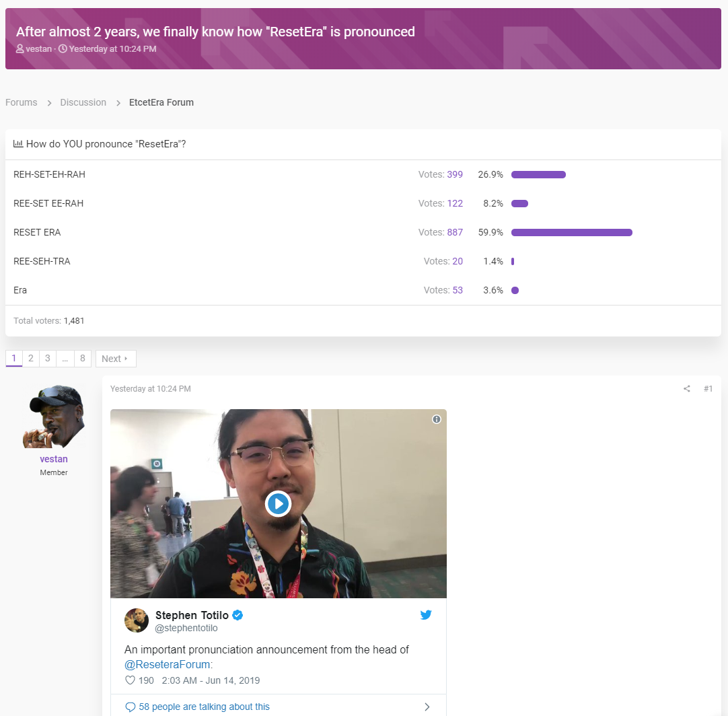Click post timestamp Yesterday at 10:24 PM
The image size is (728, 716).
coord(151,389)
